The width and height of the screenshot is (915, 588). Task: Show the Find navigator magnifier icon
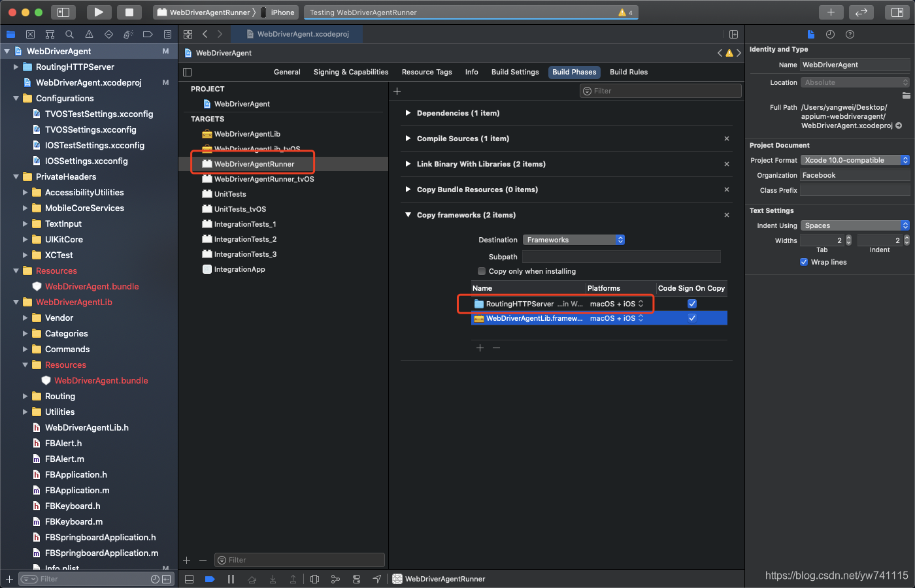[69, 34]
